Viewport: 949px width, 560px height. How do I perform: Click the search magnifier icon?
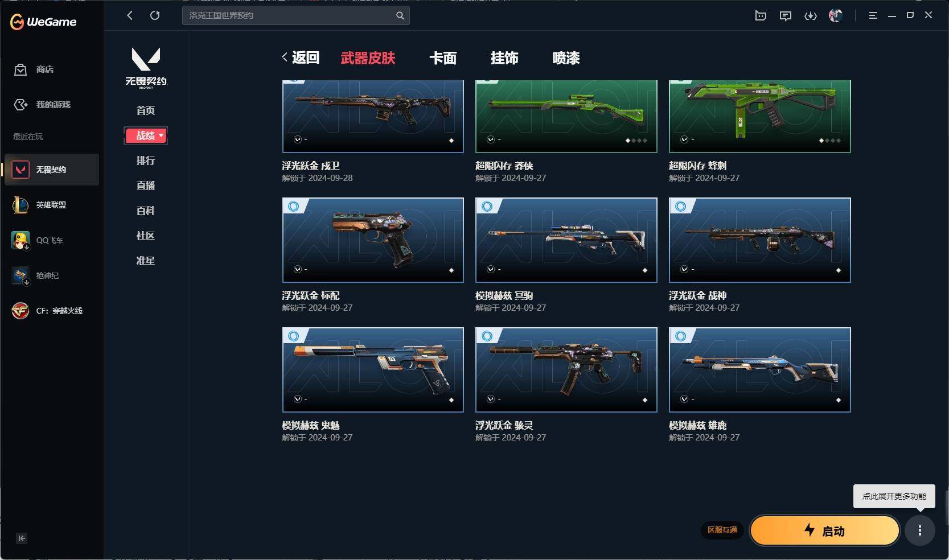[400, 15]
